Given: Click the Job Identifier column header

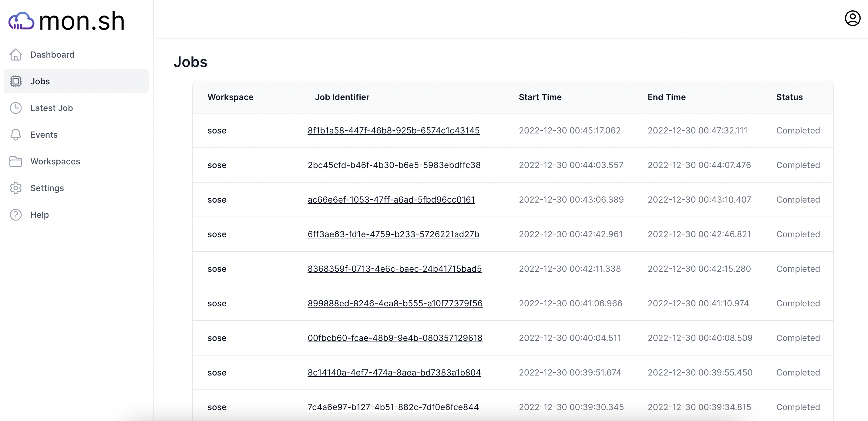Looking at the screenshot, I should [x=342, y=97].
